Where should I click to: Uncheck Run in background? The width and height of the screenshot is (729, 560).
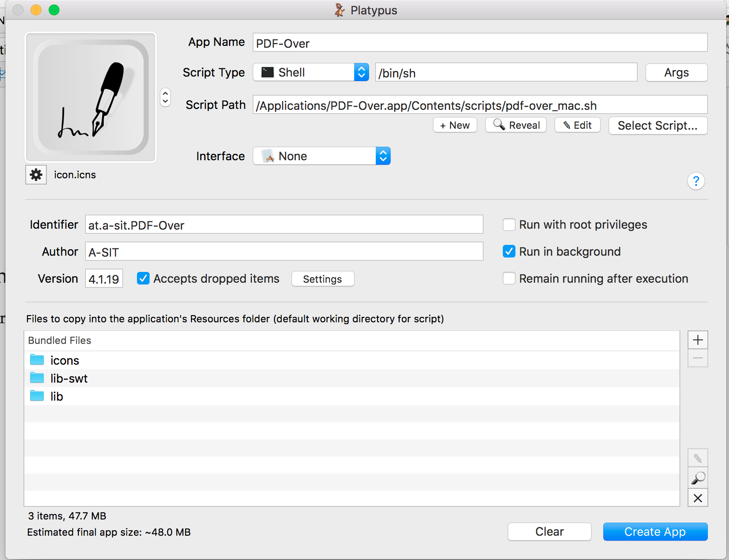pos(509,252)
